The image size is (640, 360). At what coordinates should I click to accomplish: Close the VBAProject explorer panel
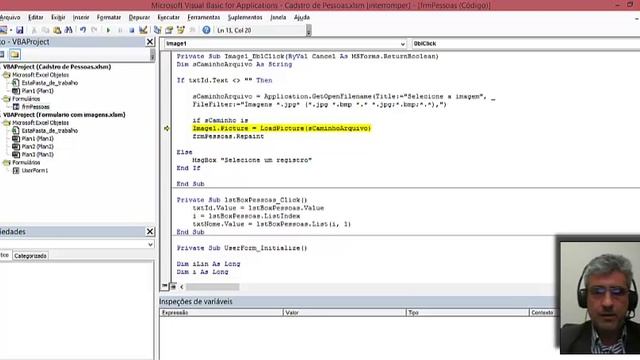pyautogui.click(x=150, y=42)
